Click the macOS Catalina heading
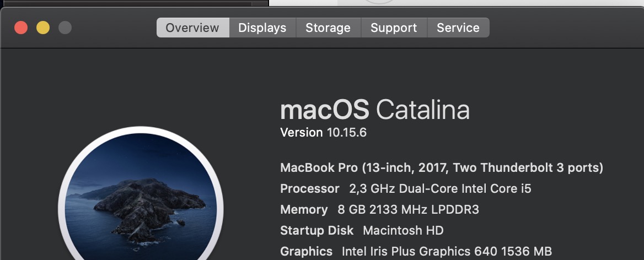 tap(375, 110)
